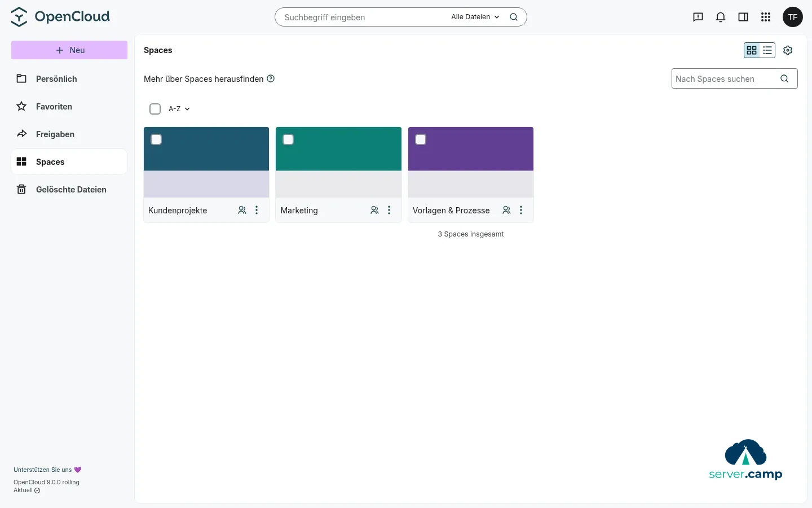Open the Marketing space name
The width and height of the screenshot is (812, 508).
pos(299,211)
